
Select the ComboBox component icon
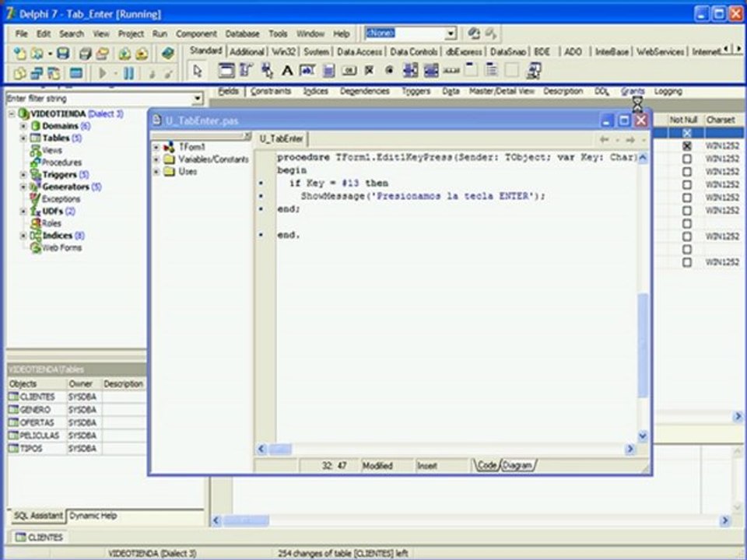click(430, 71)
